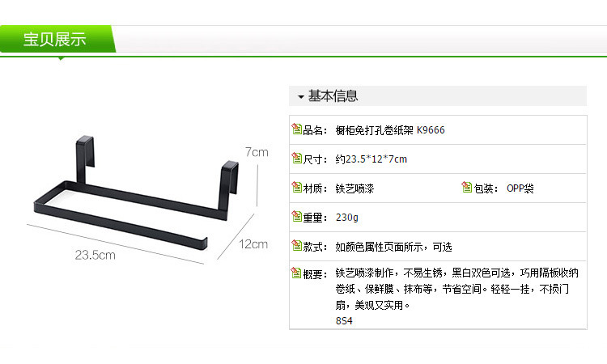Click the green pointer under 宝贝展示
Screen dimensions: 607x364
point(61,58)
